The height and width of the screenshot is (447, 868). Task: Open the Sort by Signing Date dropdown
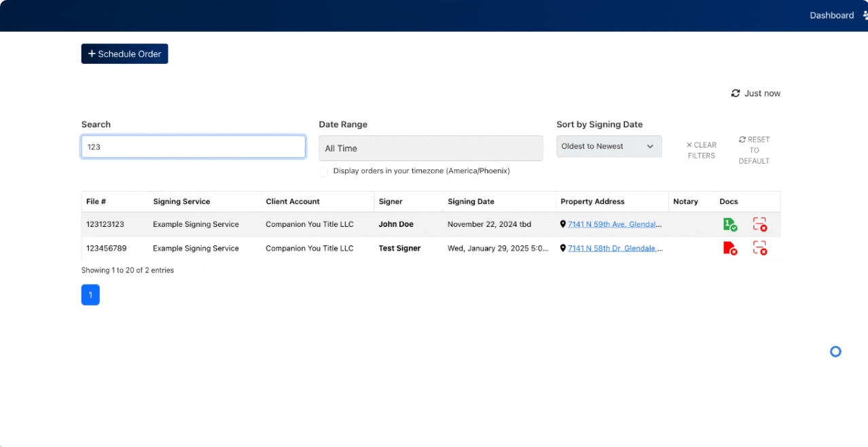click(609, 147)
